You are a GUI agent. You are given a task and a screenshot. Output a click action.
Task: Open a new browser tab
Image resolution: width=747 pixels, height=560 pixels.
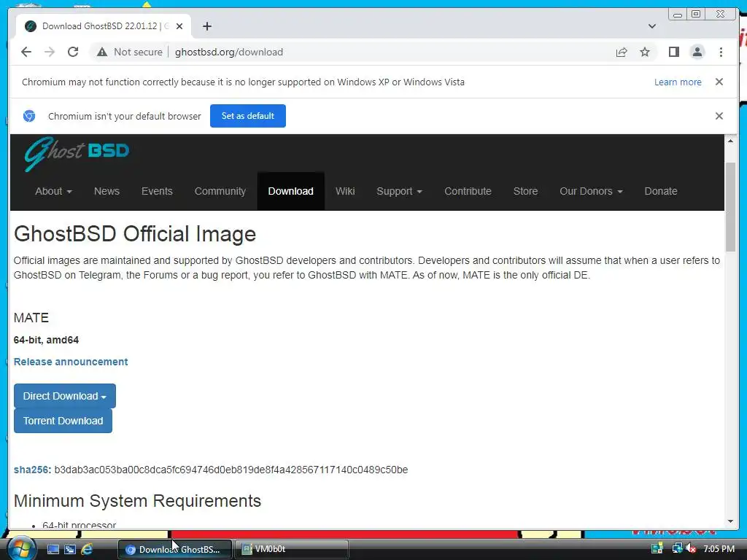206,26
